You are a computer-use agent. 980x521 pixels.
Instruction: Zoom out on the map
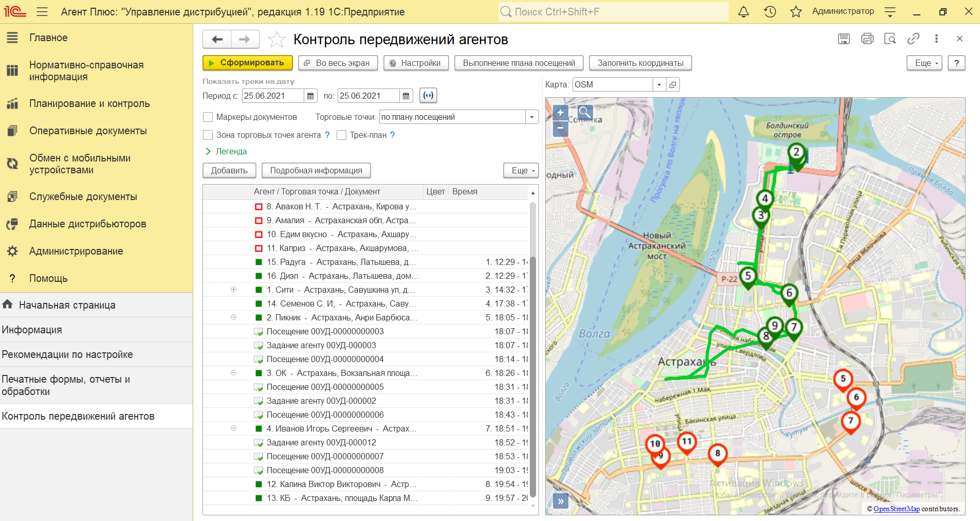coord(561,129)
